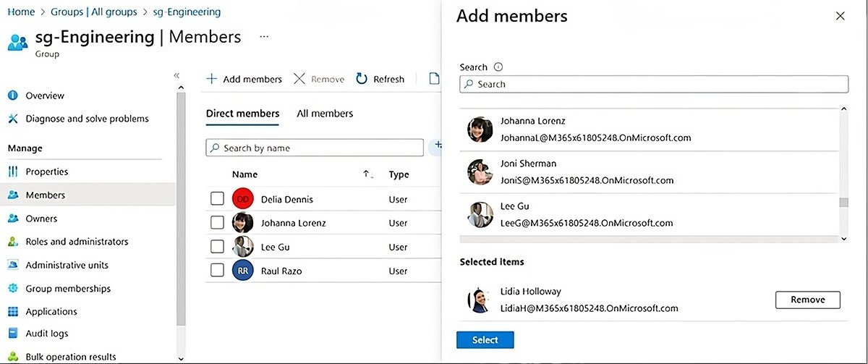Close the Add members panel
The height and width of the screenshot is (364, 868).
pos(840,16)
